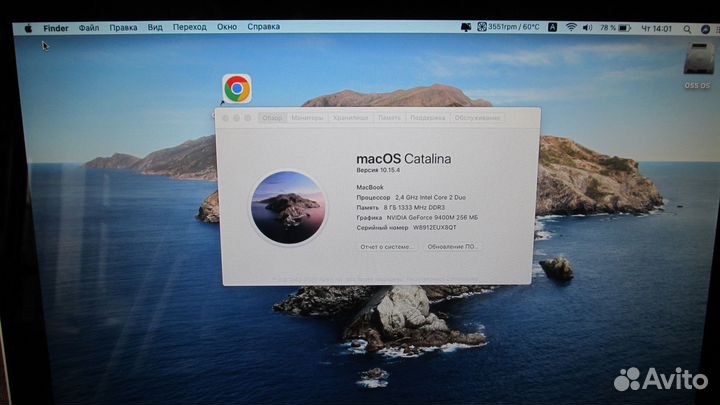
Task: Switch to the Память tab
Action: (389, 118)
